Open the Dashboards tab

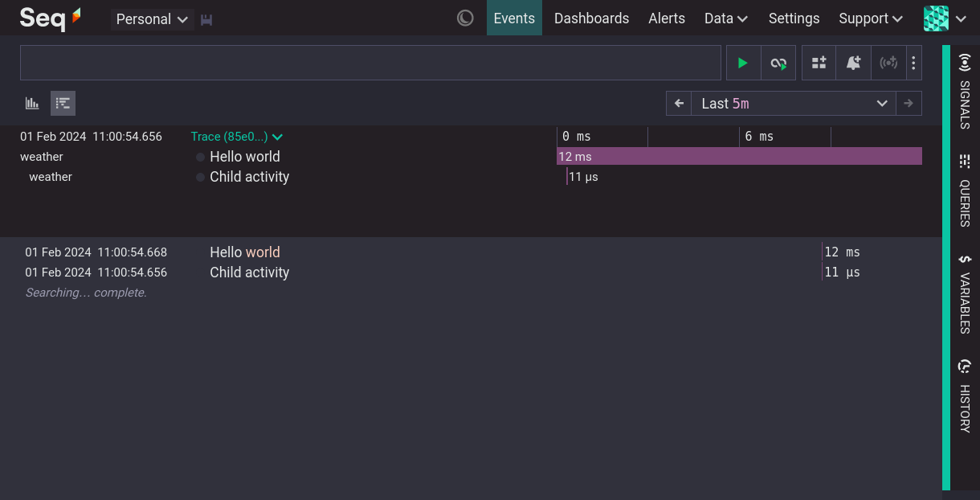pos(591,18)
